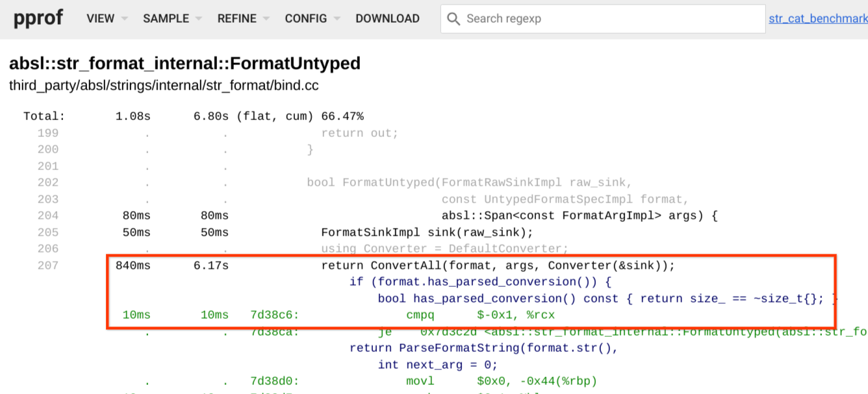Open the VIEW dropdown menu
This screenshot has height=394, width=868.
[x=107, y=19]
